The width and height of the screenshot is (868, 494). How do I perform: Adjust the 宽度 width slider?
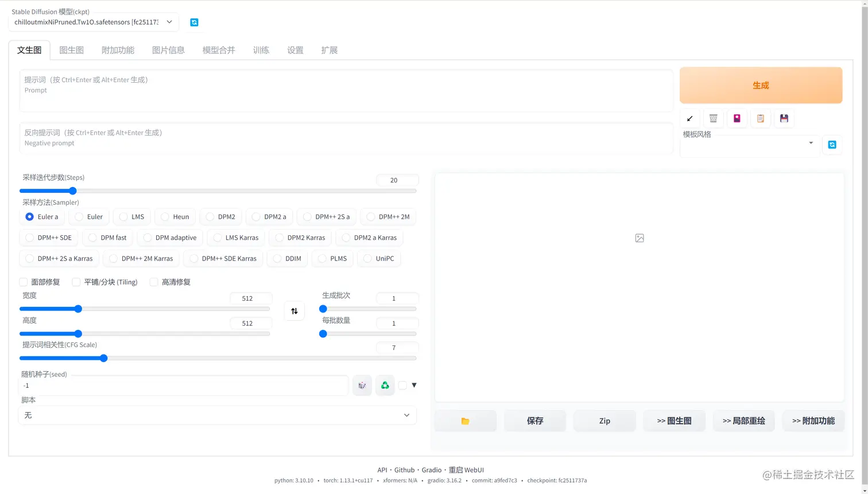point(145,309)
